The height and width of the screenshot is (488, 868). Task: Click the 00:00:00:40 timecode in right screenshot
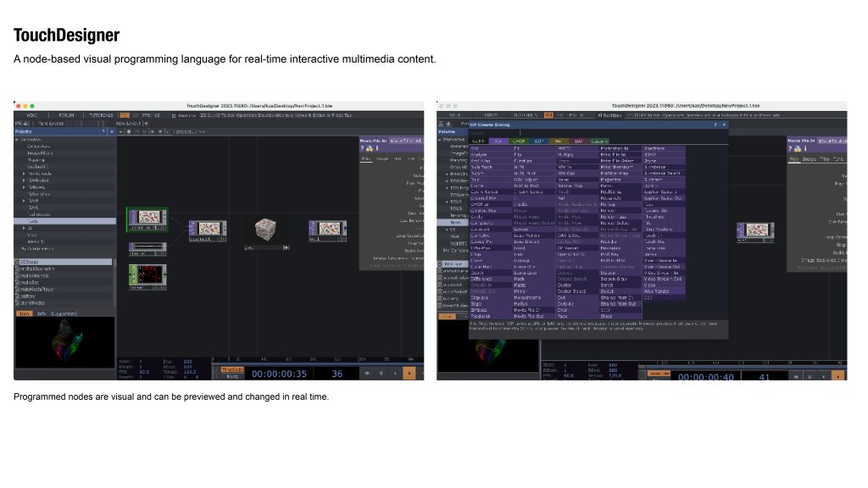pos(706,377)
